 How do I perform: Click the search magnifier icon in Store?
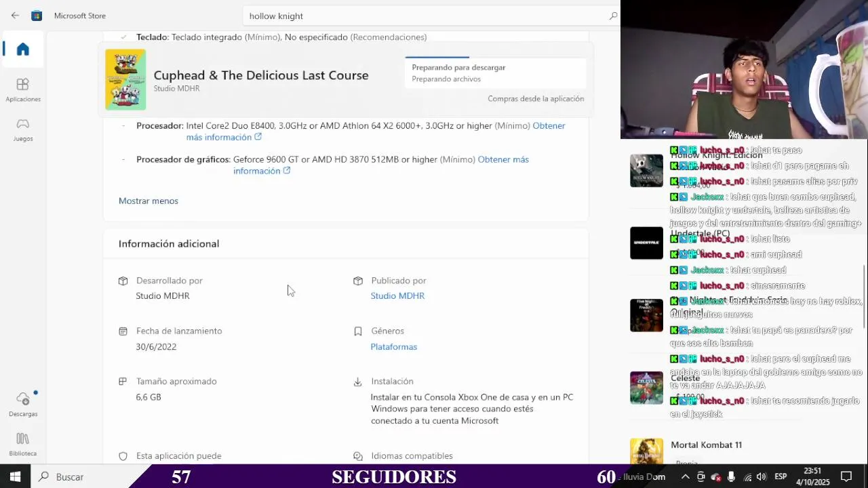613,16
